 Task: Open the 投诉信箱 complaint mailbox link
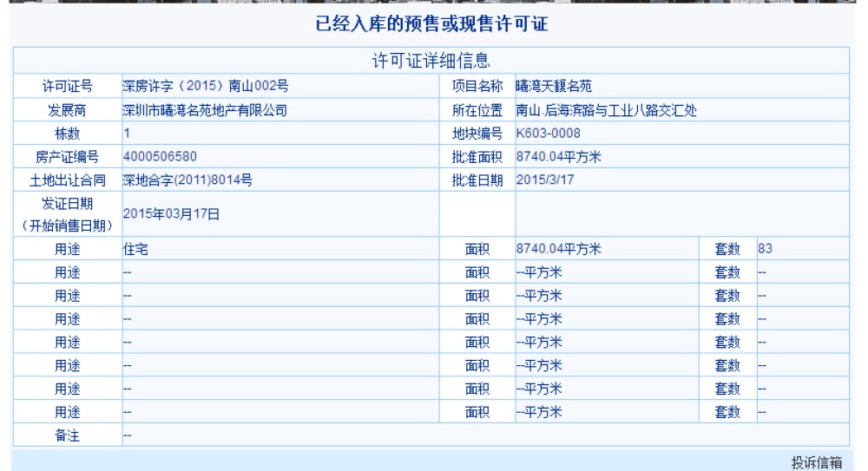click(823, 462)
